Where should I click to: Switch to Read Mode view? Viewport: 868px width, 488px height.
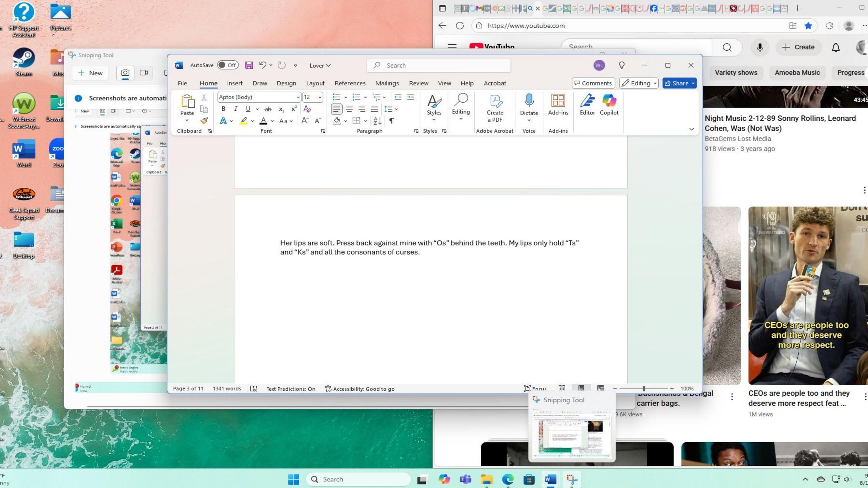[562, 388]
